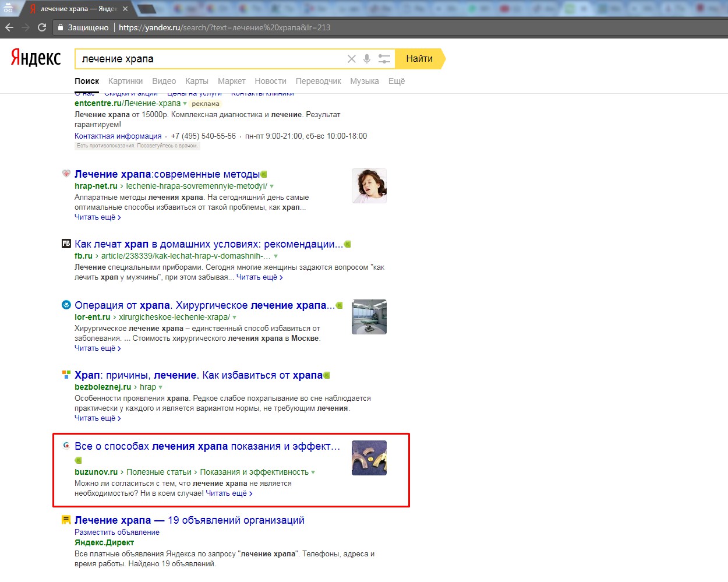Click the padlock secure-site icon
Screen dimensions: 728x582
point(61,27)
